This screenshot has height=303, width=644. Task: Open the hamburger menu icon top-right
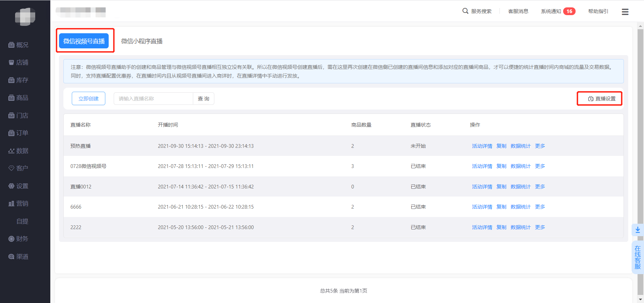tap(625, 12)
